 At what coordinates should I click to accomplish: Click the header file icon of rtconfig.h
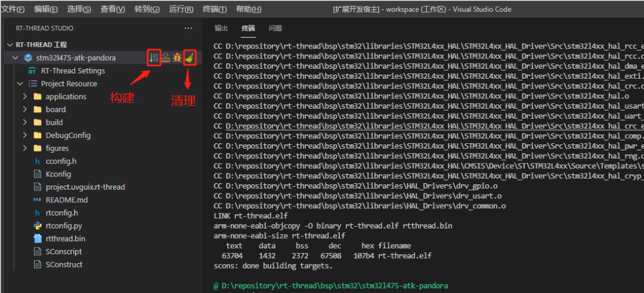click(x=38, y=213)
